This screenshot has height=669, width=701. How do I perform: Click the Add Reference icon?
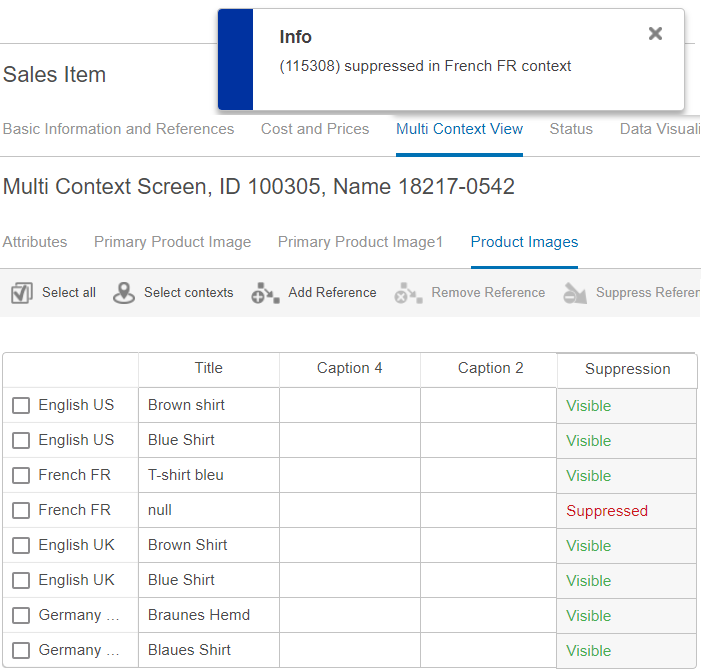[265, 293]
